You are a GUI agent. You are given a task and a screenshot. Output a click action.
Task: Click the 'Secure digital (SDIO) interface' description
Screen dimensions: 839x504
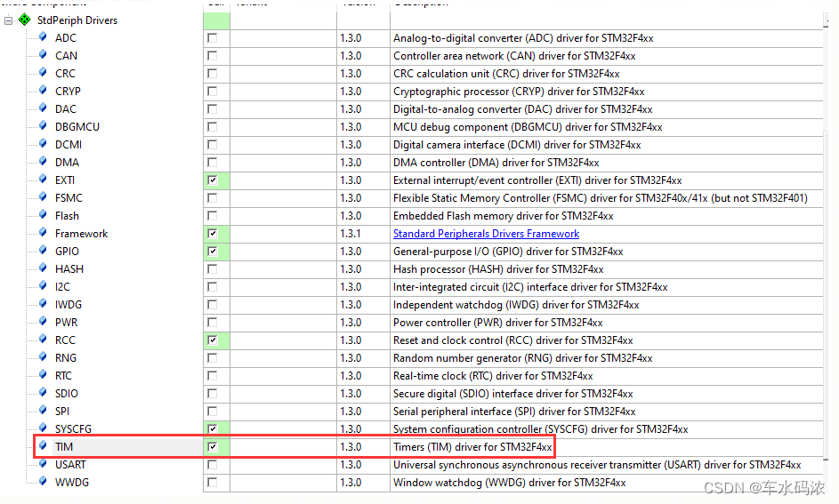point(513,394)
